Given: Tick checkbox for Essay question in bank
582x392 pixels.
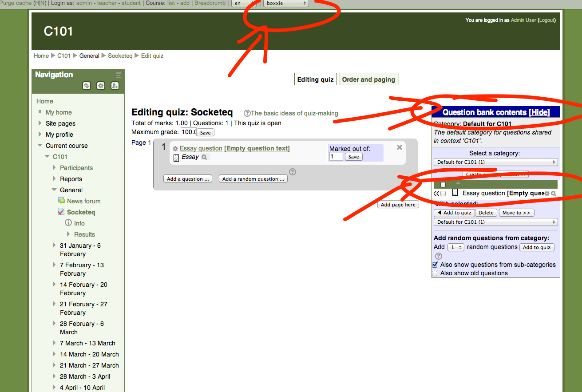Looking at the screenshot, I should pos(443,194).
